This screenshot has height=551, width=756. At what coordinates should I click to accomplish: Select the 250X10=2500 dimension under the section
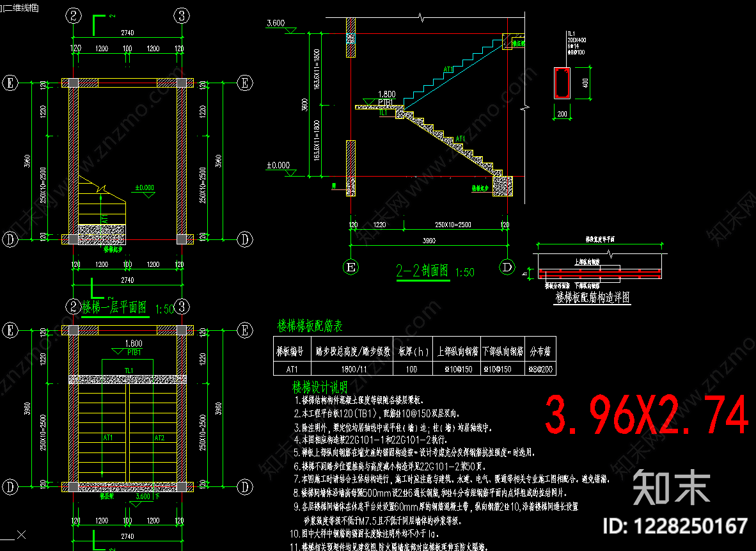(x=453, y=225)
